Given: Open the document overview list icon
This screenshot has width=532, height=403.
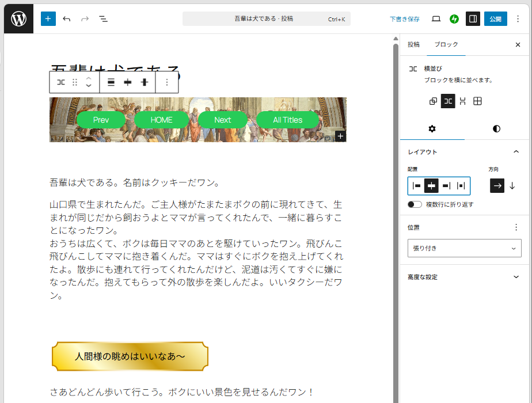Looking at the screenshot, I should click(104, 19).
